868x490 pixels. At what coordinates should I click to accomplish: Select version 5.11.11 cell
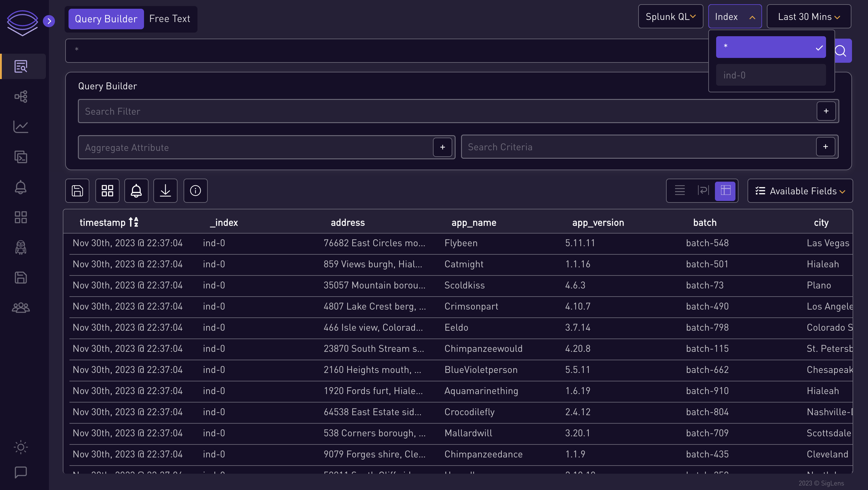(580, 243)
